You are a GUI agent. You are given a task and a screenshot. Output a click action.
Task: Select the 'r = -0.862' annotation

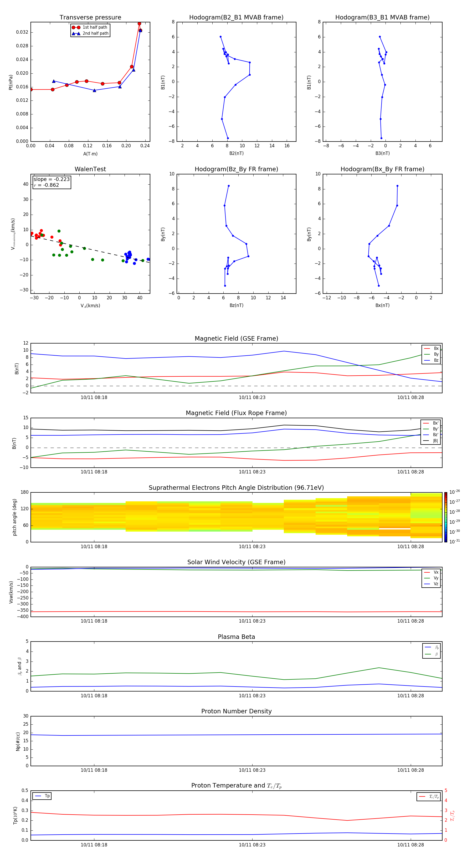tap(47, 185)
